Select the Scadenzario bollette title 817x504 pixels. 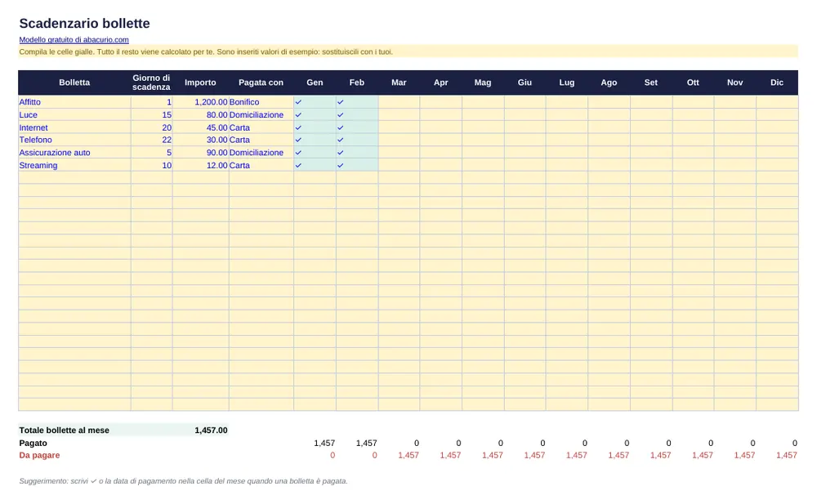pyautogui.click(x=84, y=24)
